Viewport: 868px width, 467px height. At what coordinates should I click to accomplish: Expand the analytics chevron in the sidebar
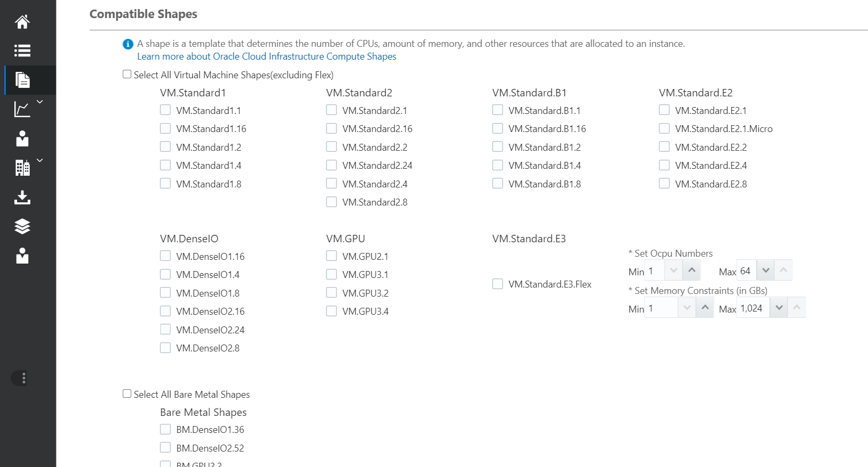[39, 101]
